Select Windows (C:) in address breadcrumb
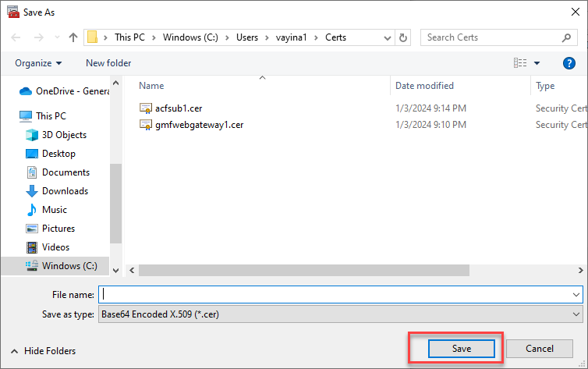Screen dimensions: 588x369 pos(190,37)
